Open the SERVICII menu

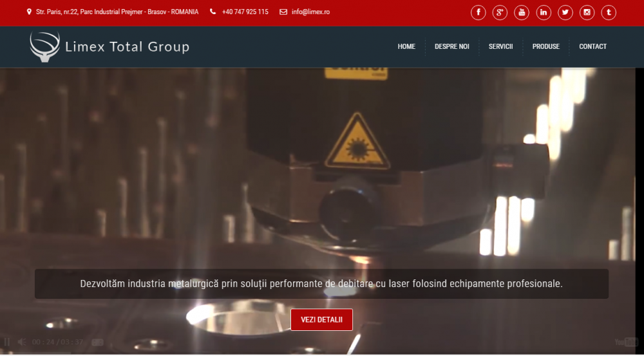[500, 46]
